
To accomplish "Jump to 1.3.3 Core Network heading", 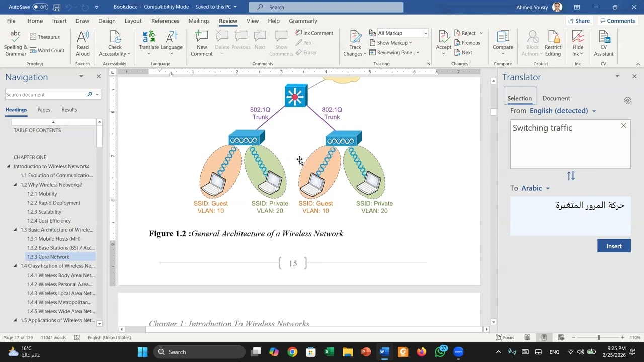I will [x=48, y=257].
